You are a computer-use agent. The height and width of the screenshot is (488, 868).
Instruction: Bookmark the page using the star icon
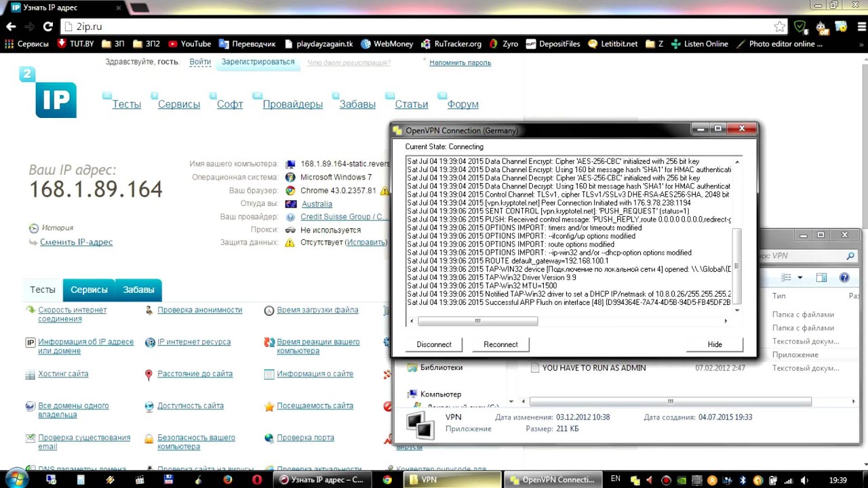(779, 26)
